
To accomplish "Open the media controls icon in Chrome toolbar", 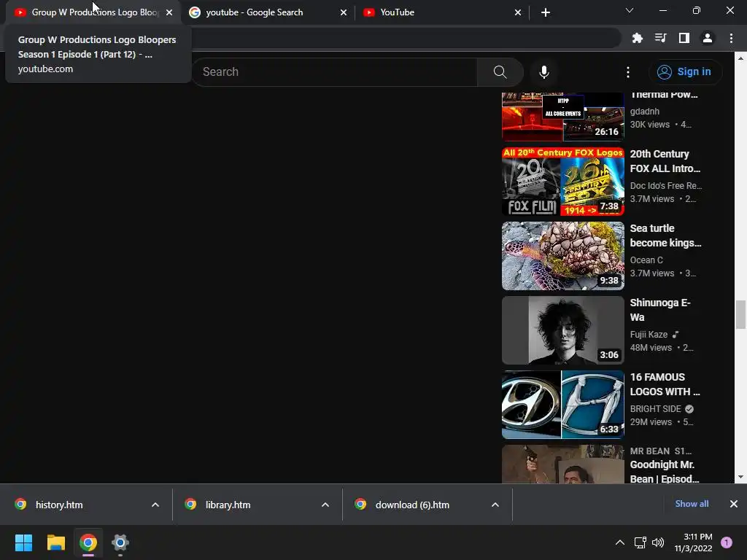I will coord(660,38).
